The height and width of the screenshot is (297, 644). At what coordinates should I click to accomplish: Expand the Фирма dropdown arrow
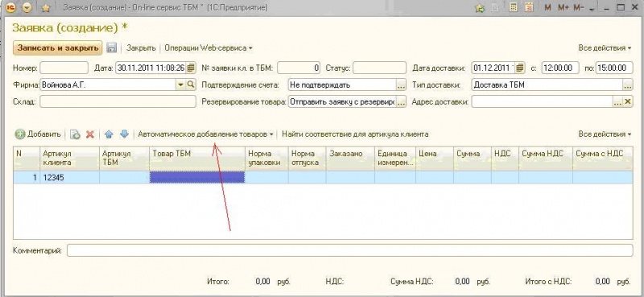[x=180, y=85]
